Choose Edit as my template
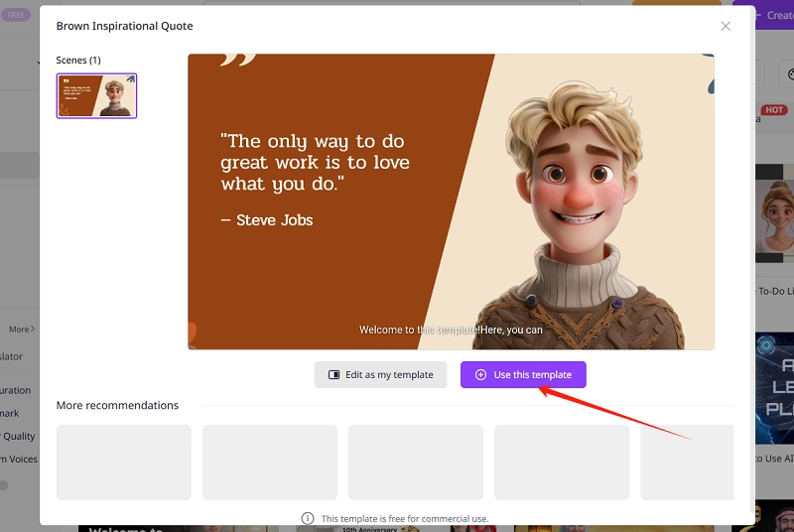 click(381, 375)
